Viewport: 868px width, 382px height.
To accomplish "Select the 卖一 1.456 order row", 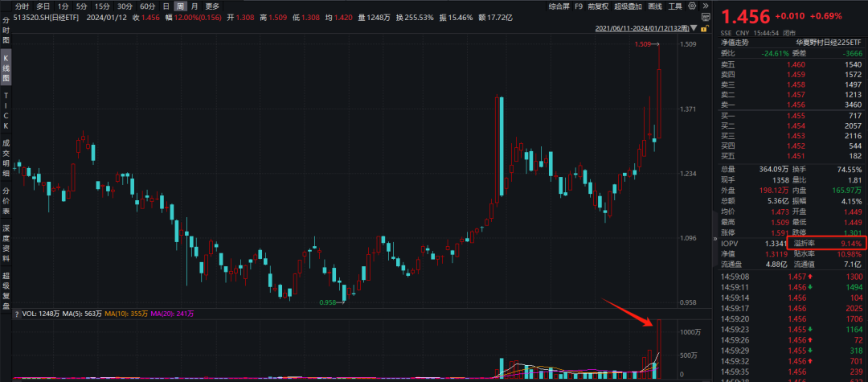I will click(x=792, y=105).
